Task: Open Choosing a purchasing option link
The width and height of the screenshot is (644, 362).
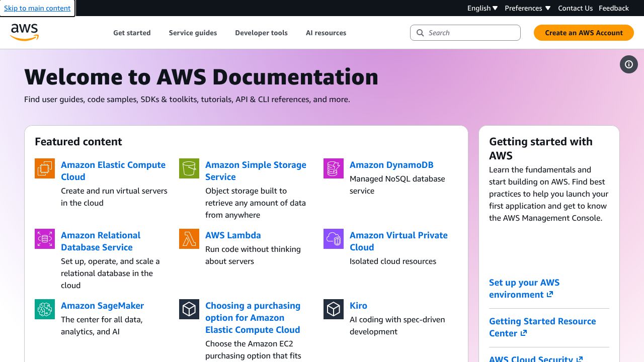Action: (x=253, y=318)
